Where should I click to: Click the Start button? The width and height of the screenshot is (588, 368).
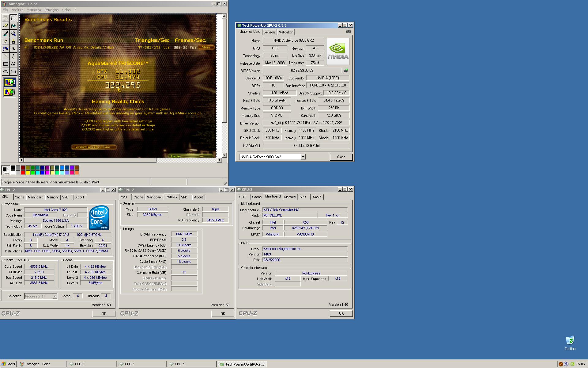click(x=8, y=364)
